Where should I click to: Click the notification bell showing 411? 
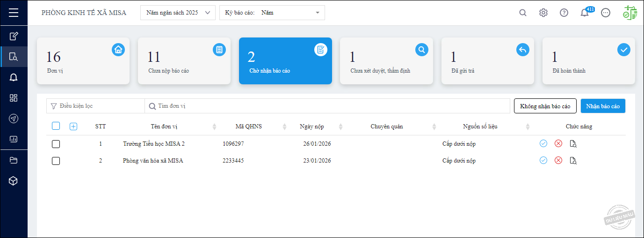[585, 13]
